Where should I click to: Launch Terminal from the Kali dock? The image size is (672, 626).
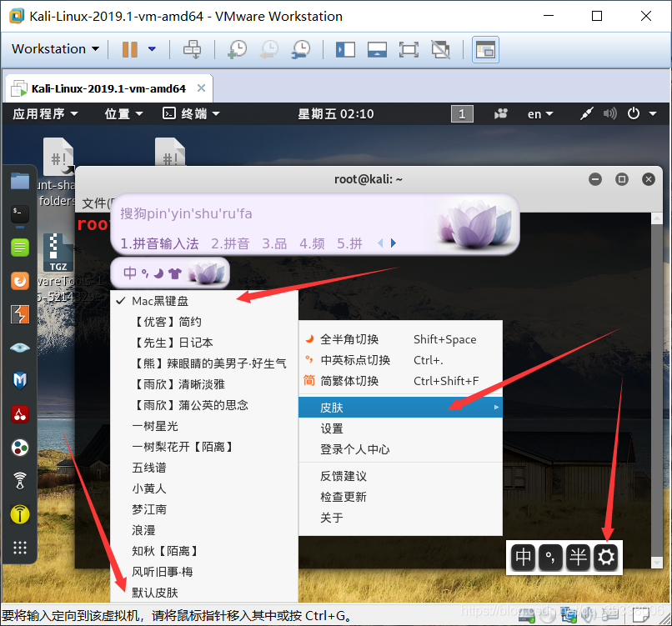20,214
